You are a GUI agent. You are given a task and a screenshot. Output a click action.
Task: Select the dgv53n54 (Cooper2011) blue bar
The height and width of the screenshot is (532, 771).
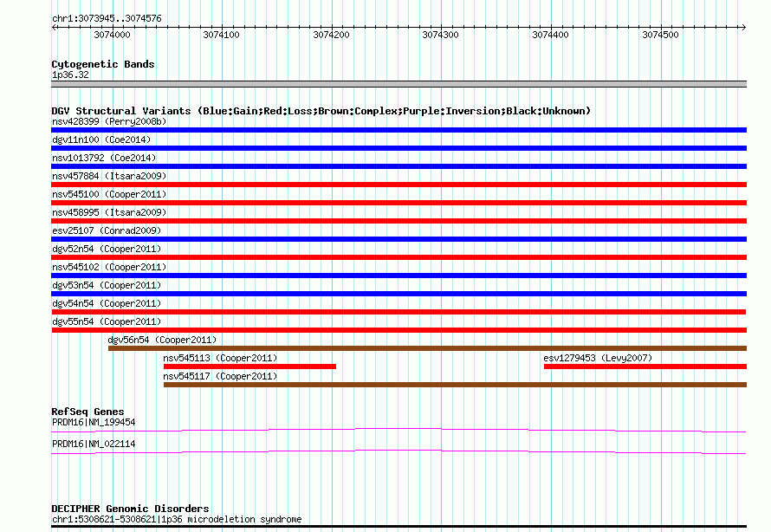(398, 294)
